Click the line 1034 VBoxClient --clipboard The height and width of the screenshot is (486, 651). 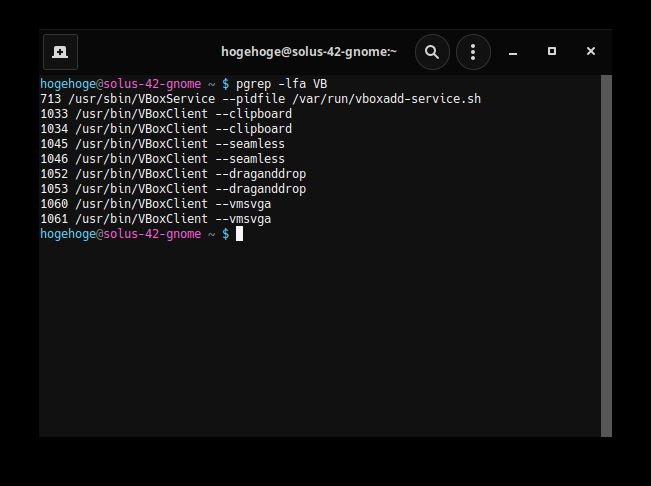(166, 129)
